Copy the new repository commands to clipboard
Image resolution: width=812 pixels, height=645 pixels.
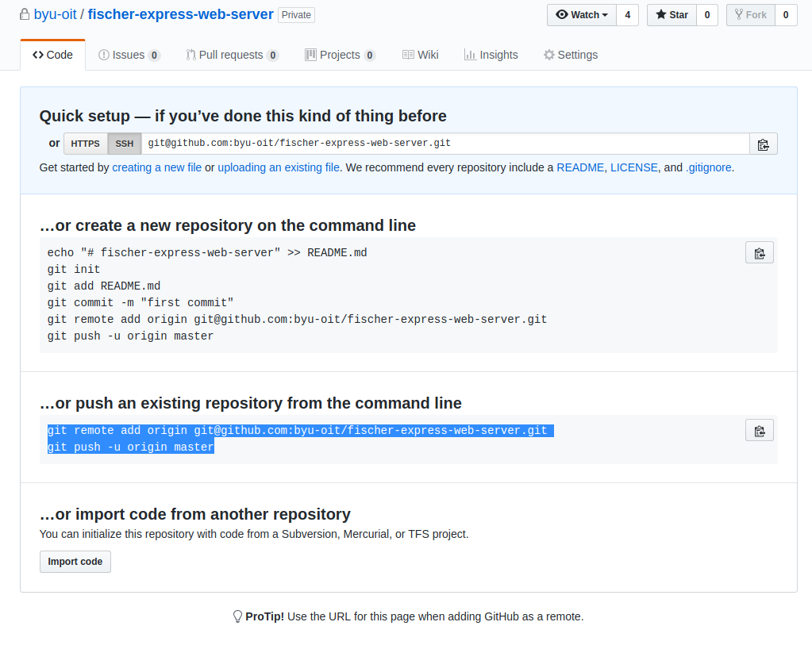[x=759, y=252]
